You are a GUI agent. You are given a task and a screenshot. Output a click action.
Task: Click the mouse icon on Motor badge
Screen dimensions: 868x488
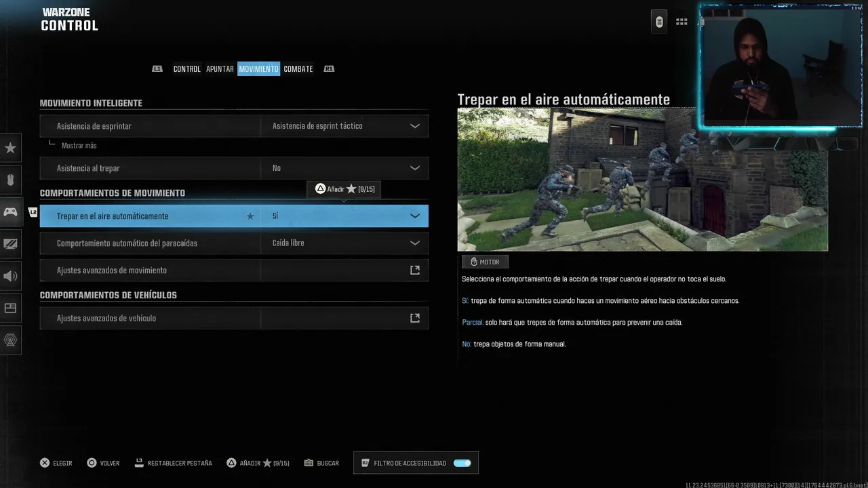473,262
